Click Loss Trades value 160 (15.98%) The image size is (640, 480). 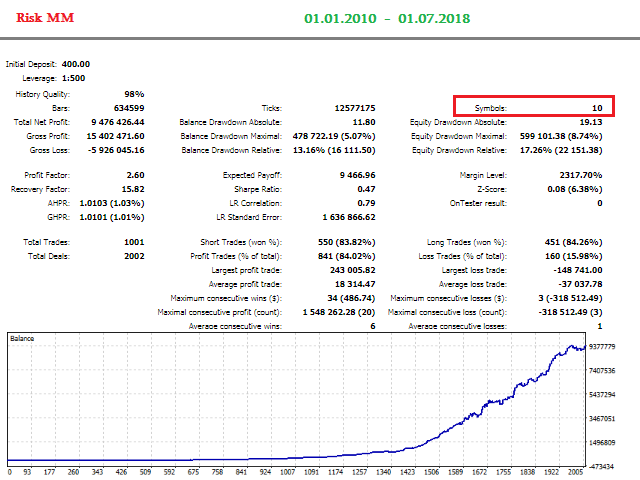click(x=573, y=256)
